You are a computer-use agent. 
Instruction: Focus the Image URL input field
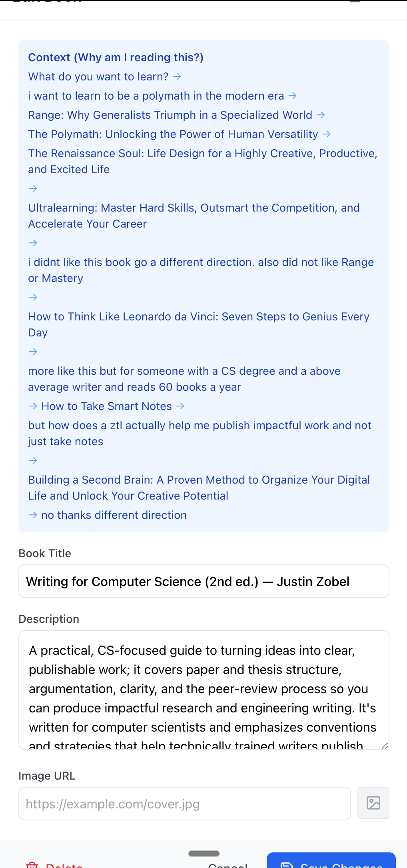pyautogui.click(x=184, y=804)
